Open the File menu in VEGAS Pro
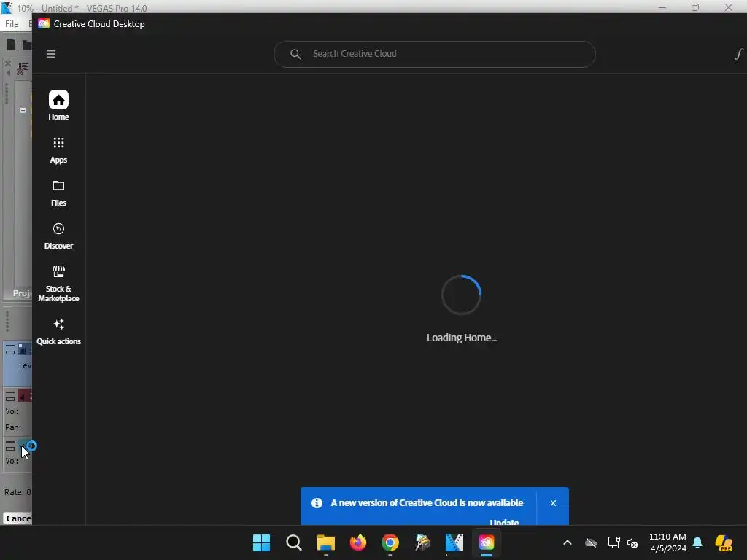 pos(12,24)
